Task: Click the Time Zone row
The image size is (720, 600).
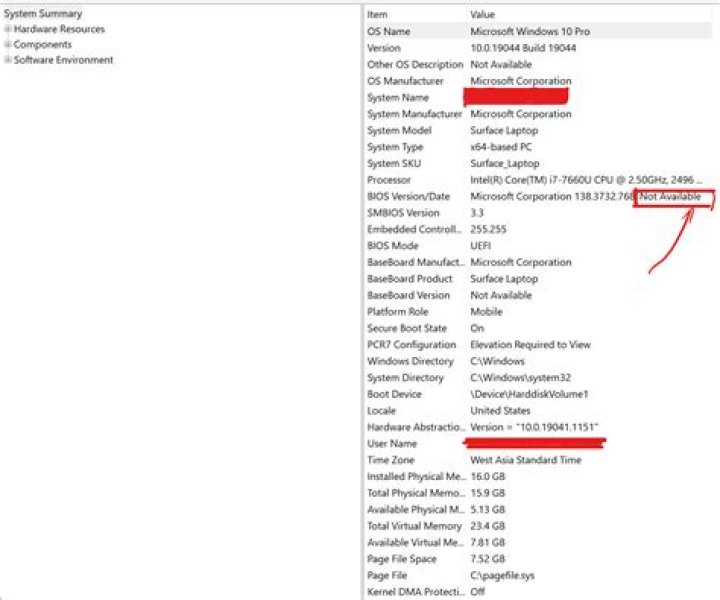Action: pos(391,460)
